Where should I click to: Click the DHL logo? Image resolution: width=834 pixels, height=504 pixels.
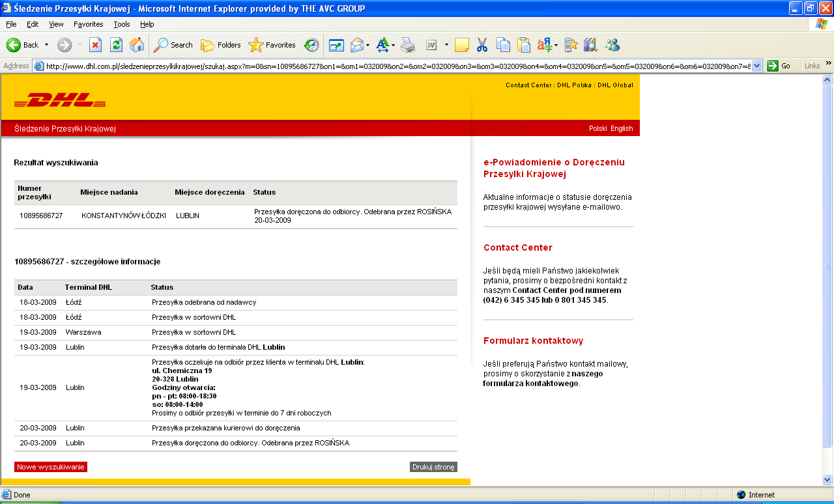point(60,100)
